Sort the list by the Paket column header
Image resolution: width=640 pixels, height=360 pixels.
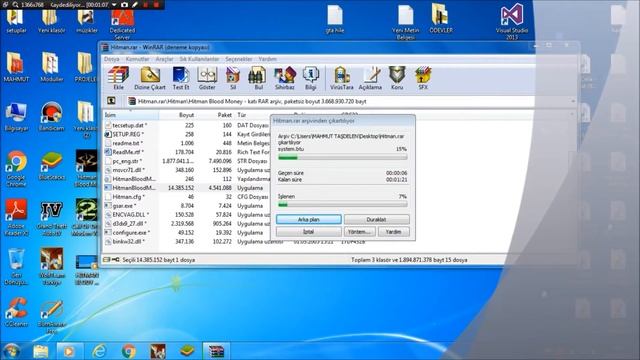point(215,115)
